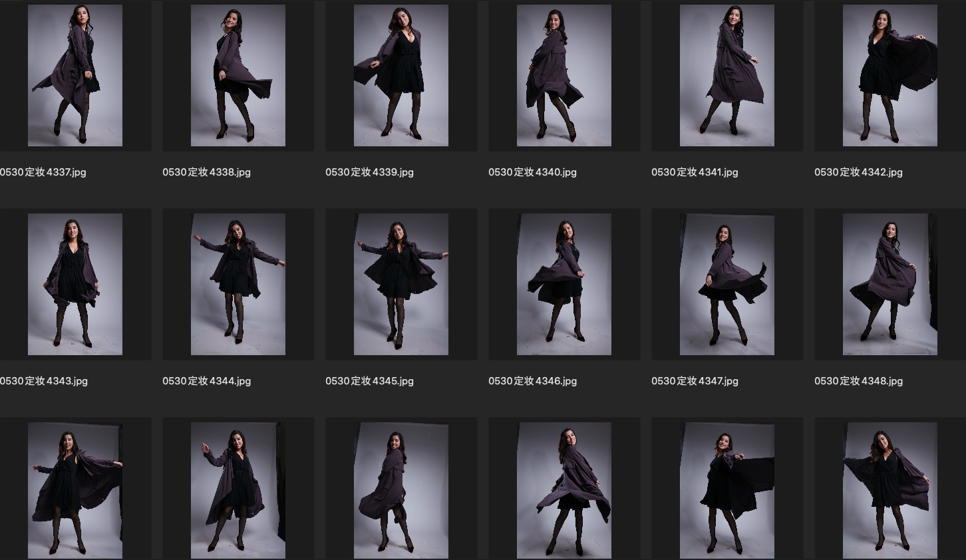Click the photo below the 0530定妆4345.jpg label
Screen dimensions: 966x560
coord(401,490)
